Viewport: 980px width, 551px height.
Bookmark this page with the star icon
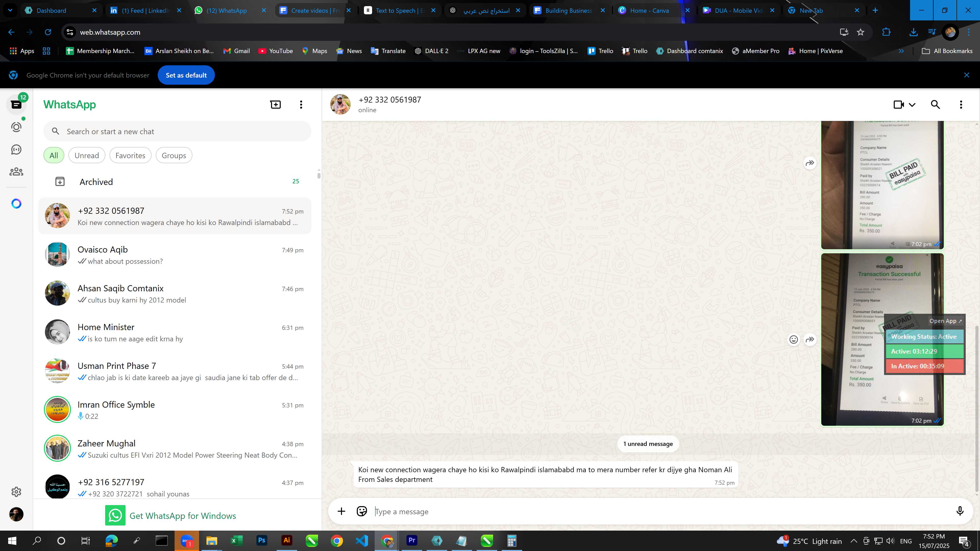pyautogui.click(x=861, y=32)
